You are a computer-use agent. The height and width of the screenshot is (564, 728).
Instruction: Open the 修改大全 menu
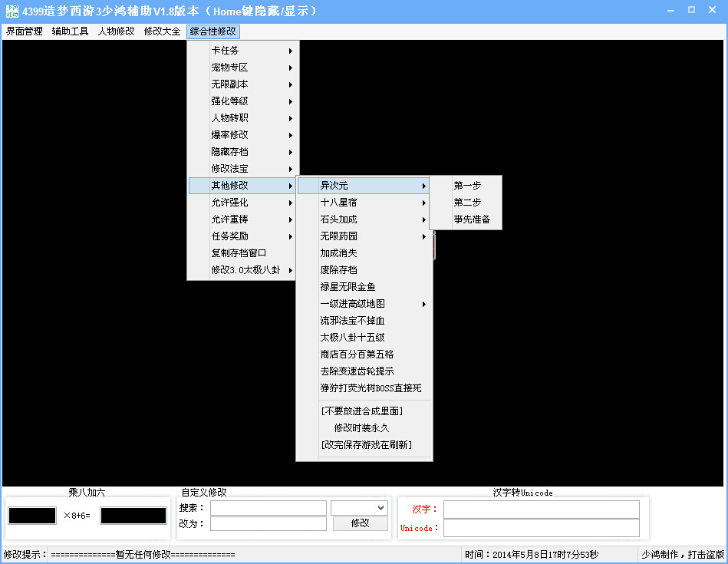[162, 31]
